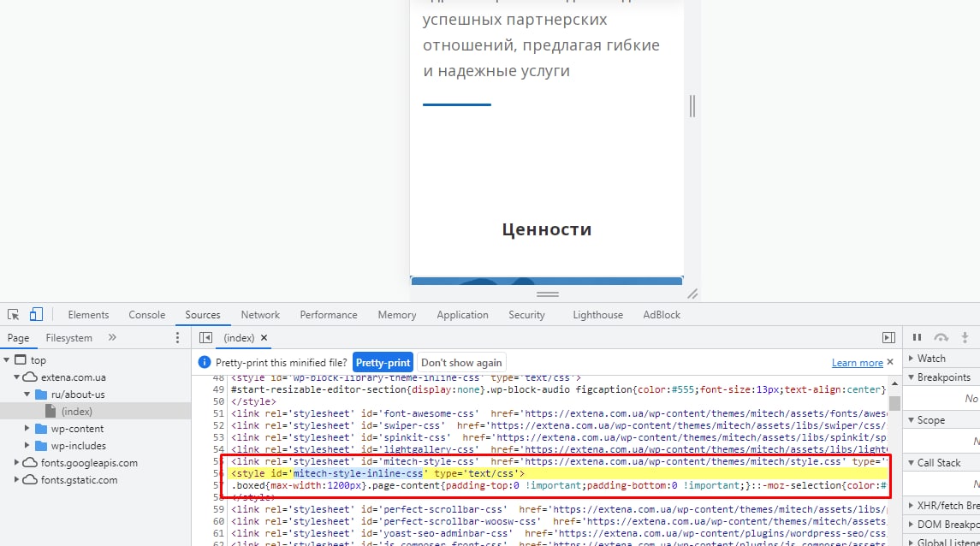Screen dimensions: 980x546
Task: Switch to the Sources tab
Action: (203, 315)
